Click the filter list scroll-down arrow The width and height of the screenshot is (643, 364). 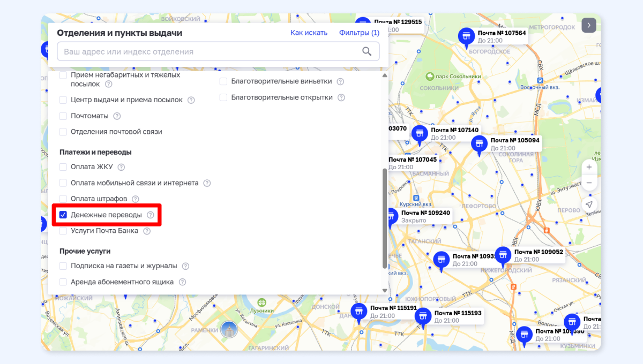384,291
